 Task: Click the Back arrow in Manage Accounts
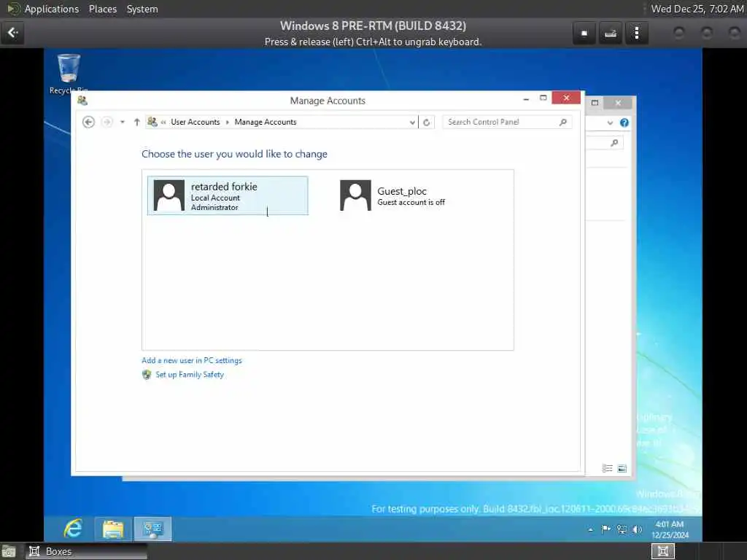coord(88,122)
